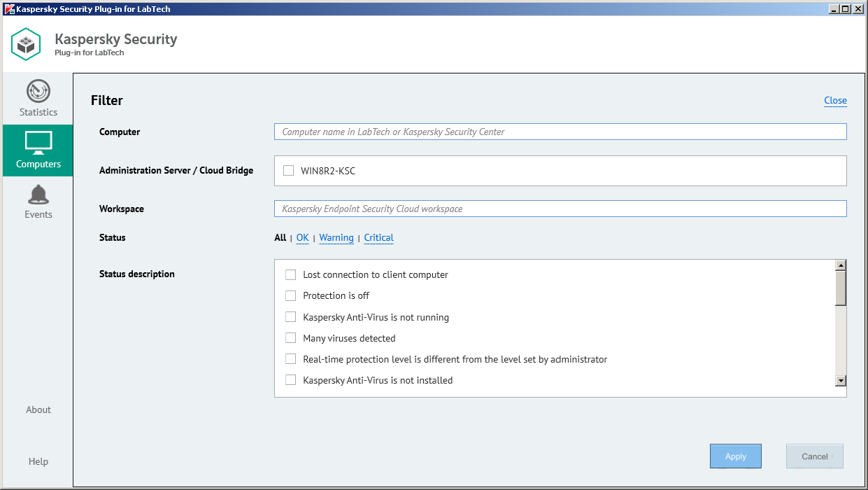This screenshot has height=490, width=868.
Task: Open the Events bell icon
Action: coord(38,195)
